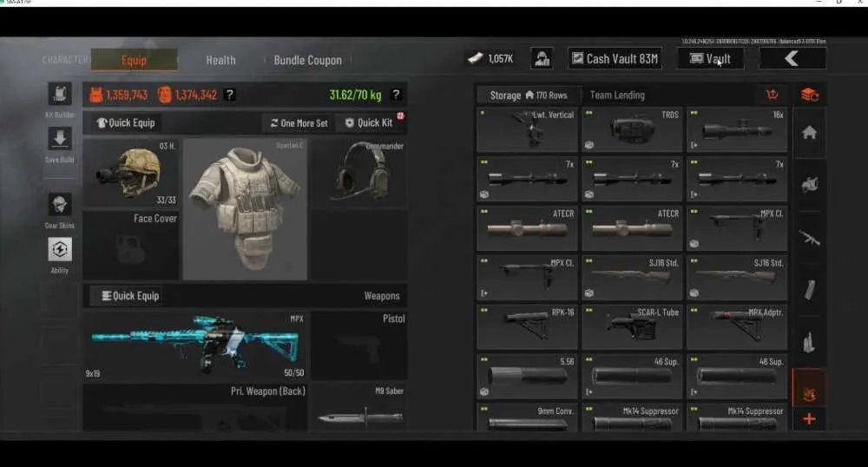This screenshot has height=467, width=868.
Task: Select the home category in storage sidebar
Action: [809, 133]
